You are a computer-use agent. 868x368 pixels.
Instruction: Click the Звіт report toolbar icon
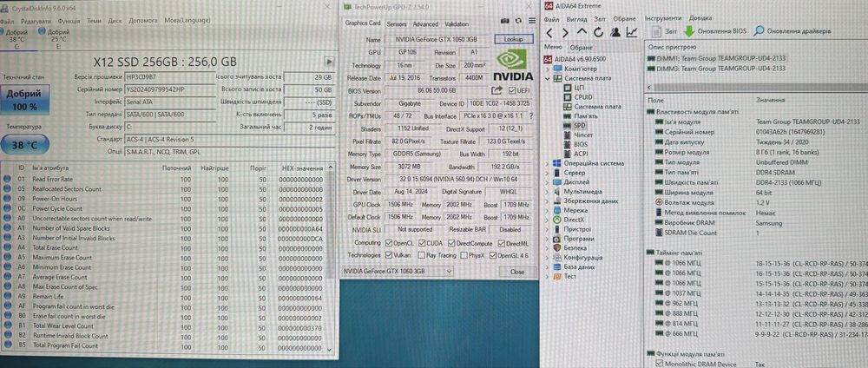tap(656, 31)
